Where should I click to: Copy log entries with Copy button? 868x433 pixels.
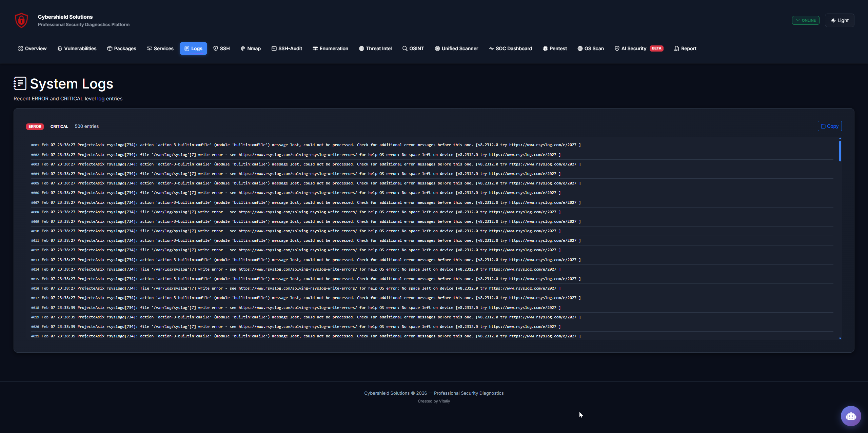pyautogui.click(x=830, y=126)
